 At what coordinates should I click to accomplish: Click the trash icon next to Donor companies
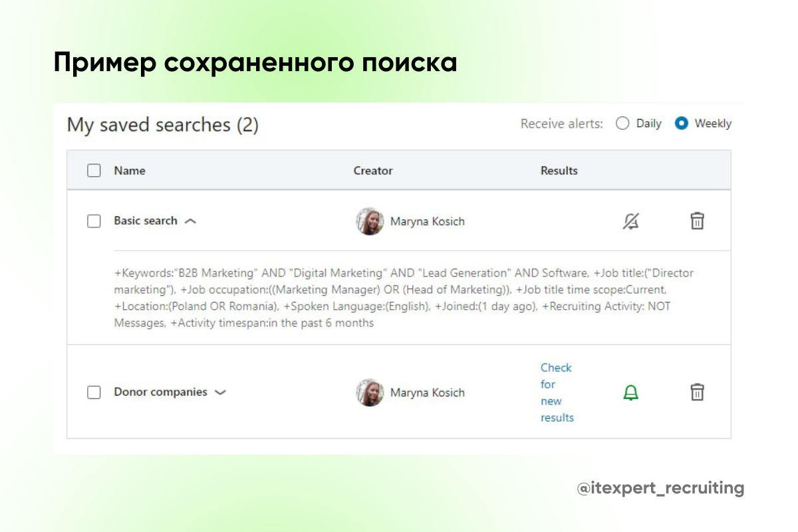click(x=697, y=392)
